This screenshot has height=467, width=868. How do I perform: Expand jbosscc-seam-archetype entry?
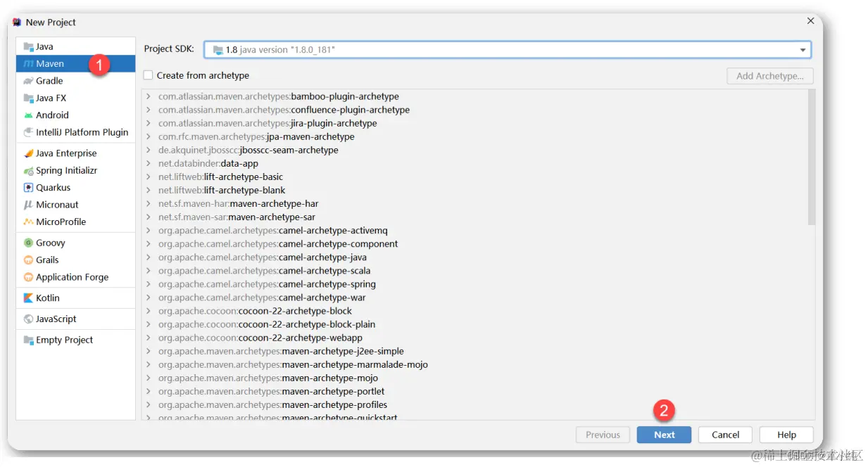point(149,150)
